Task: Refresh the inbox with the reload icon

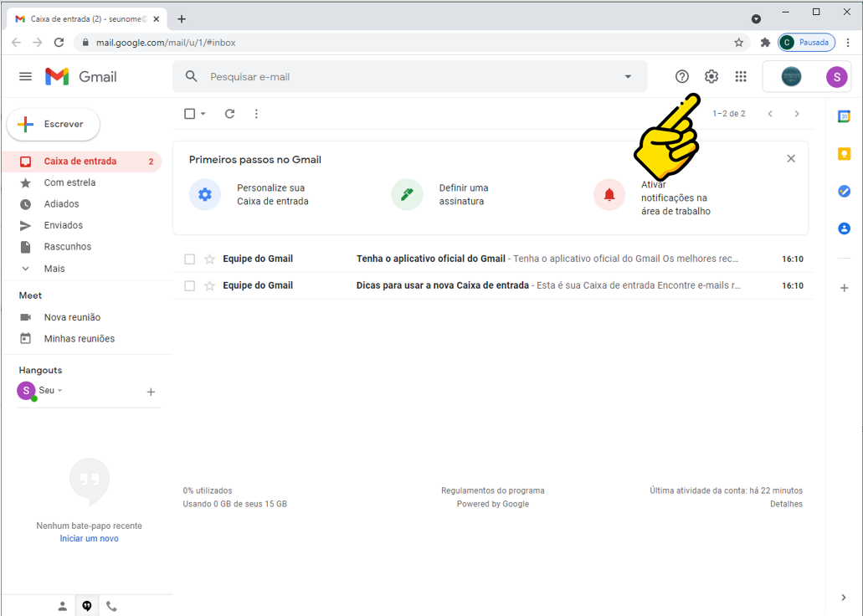Action: point(229,113)
